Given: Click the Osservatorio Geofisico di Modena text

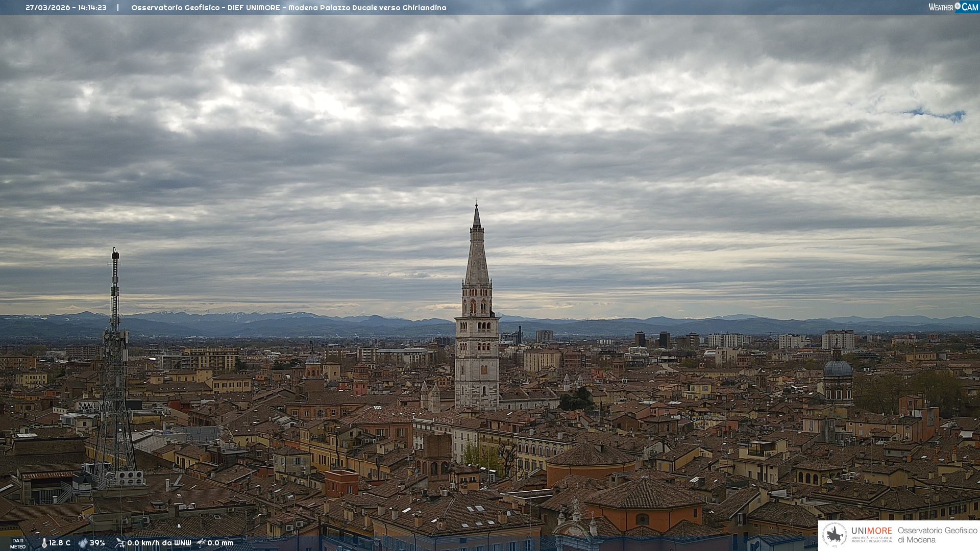Looking at the screenshot, I should 937,535.
